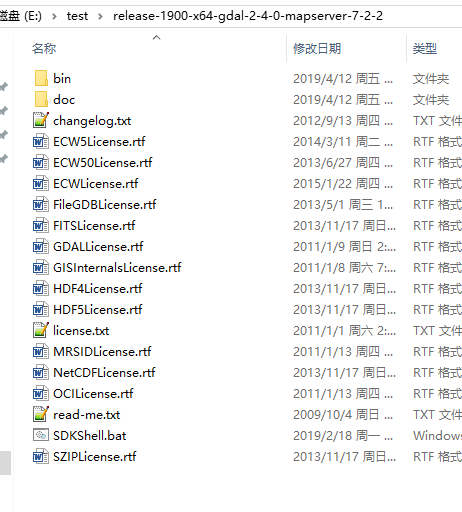
Task: Sort by the 名称 column header
Action: (x=44, y=49)
